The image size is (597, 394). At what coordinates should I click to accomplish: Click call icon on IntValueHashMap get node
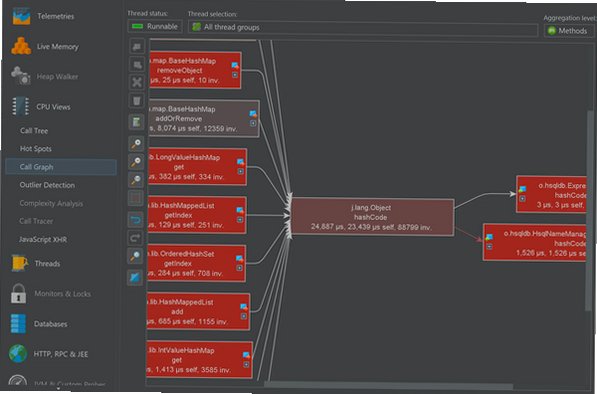[247, 355]
